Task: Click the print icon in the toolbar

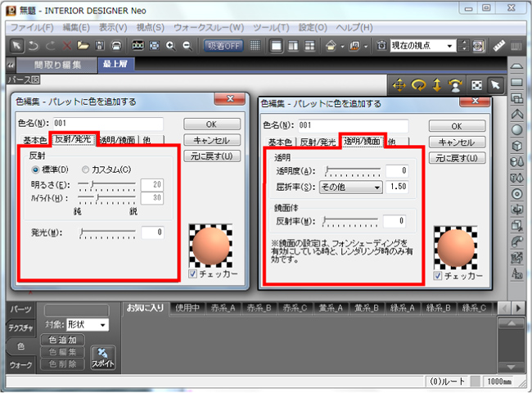Action: (117, 45)
